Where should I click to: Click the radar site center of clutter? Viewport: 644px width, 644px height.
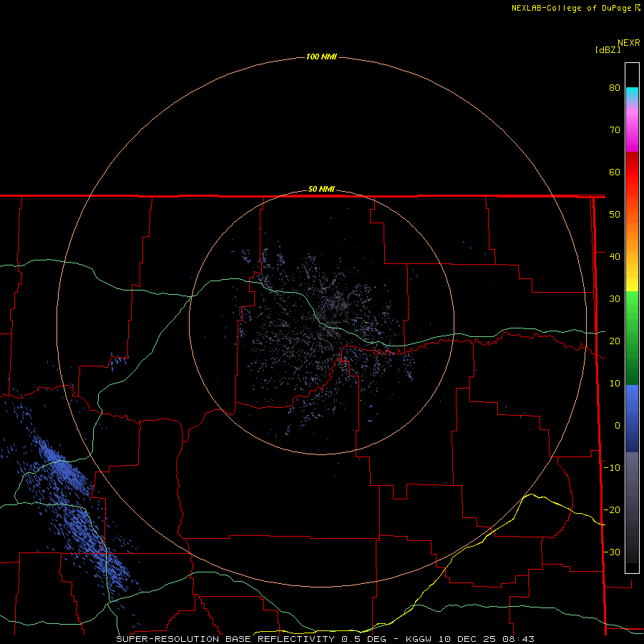pyautogui.click(x=321, y=322)
